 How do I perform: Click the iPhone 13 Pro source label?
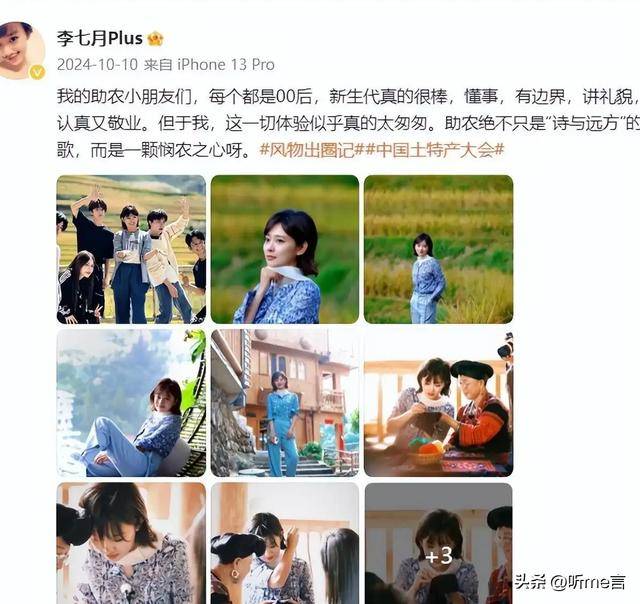(x=226, y=64)
